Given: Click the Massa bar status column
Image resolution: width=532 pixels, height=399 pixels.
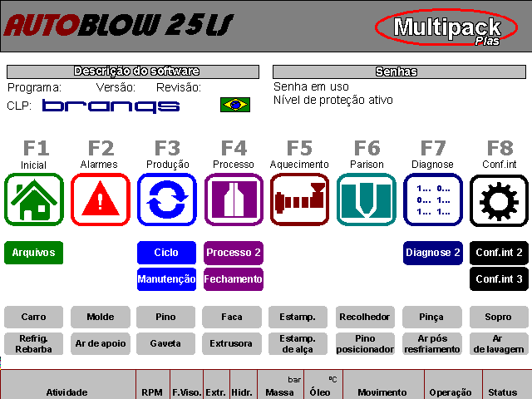Looking at the screenshot, I should coord(281,386).
